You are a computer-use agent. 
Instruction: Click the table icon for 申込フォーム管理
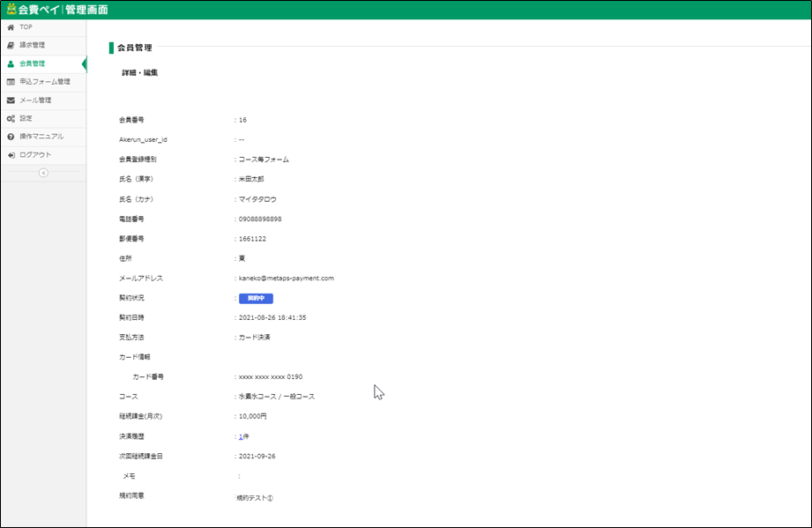(11, 82)
